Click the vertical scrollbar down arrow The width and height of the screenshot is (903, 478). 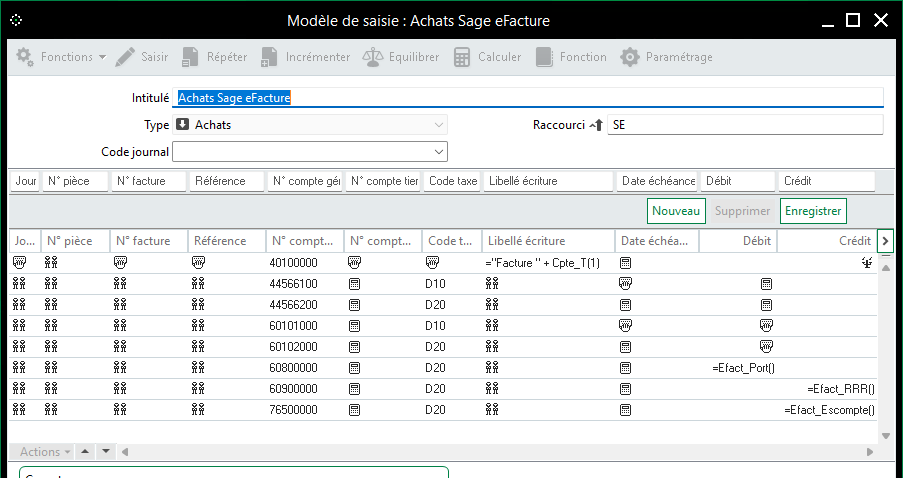886,436
